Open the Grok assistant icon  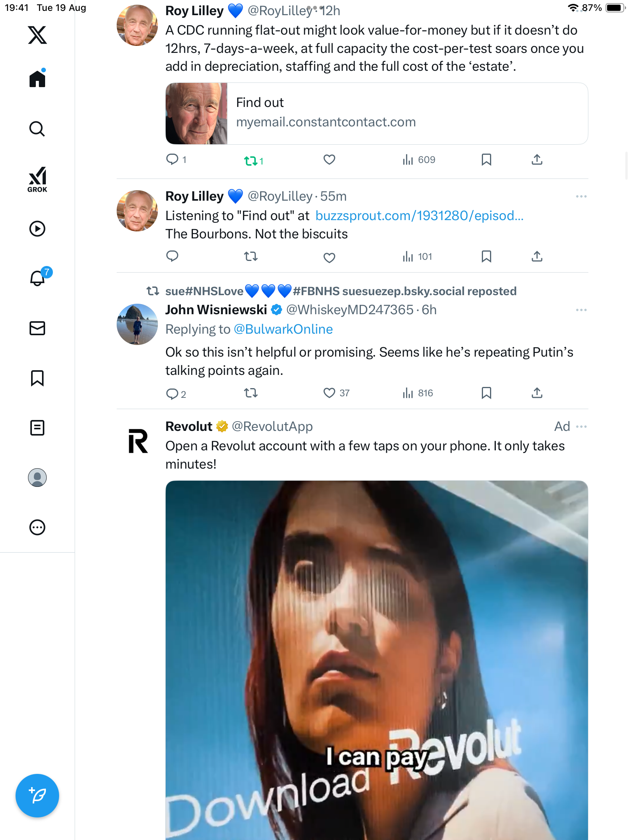[x=37, y=179]
